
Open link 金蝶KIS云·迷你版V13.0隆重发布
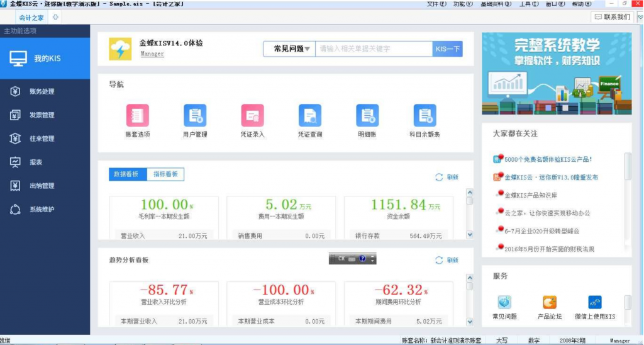tap(551, 178)
